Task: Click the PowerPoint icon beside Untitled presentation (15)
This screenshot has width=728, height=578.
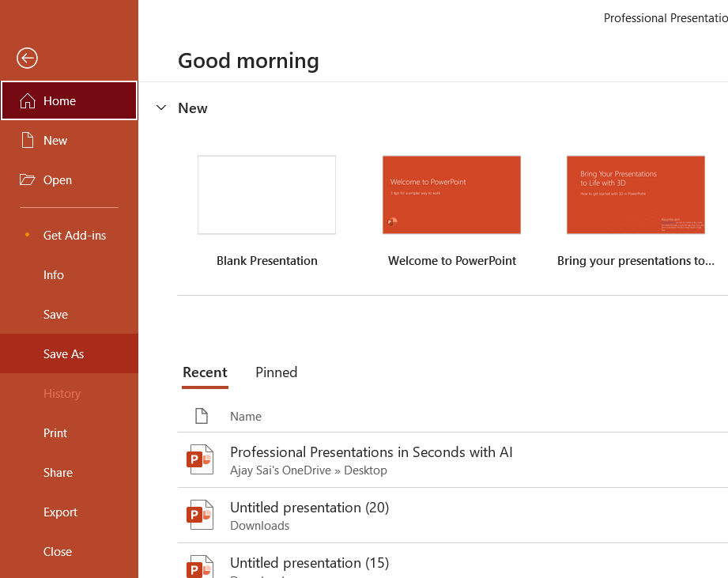Action: click(x=200, y=567)
